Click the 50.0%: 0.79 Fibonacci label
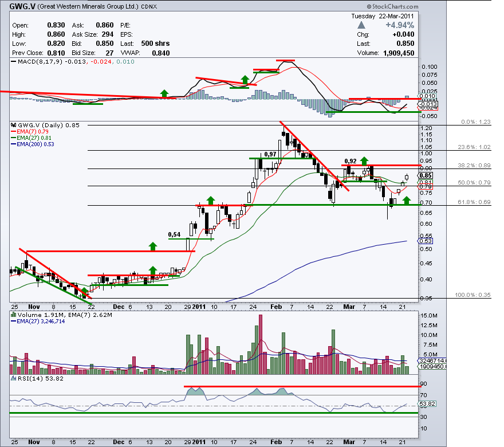The image size is (504, 447). click(474, 182)
